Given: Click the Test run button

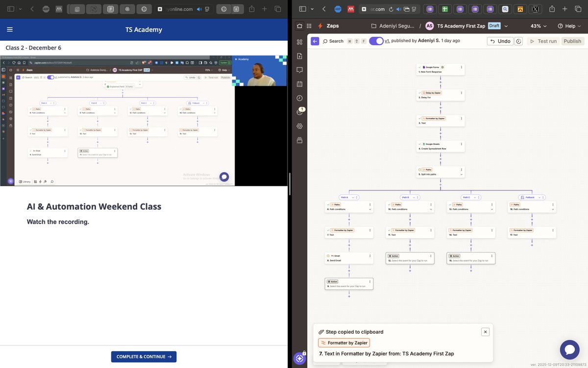Looking at the screenshot, I should coord(543,41).
